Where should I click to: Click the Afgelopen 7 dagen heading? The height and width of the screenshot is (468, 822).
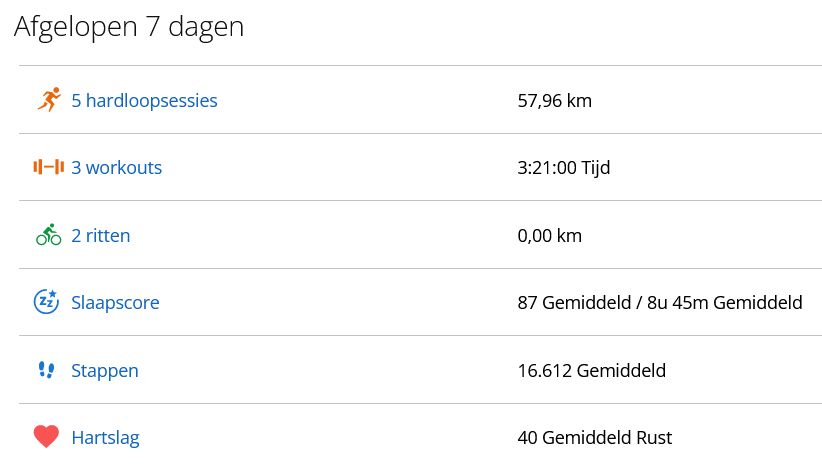(129, 27)
